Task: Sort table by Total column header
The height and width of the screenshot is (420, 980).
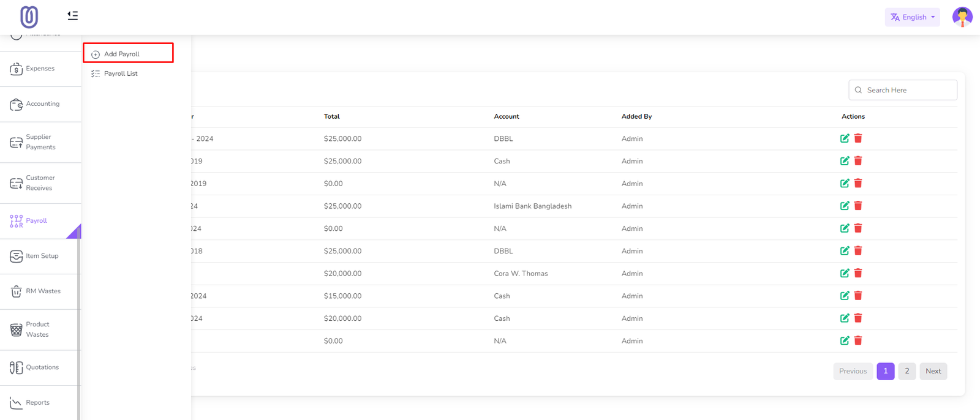Action: point(331,116)
